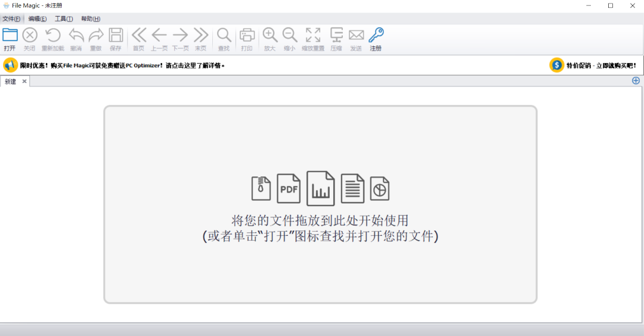Save using the 保存 floppy icon

[x=116, y=35]
